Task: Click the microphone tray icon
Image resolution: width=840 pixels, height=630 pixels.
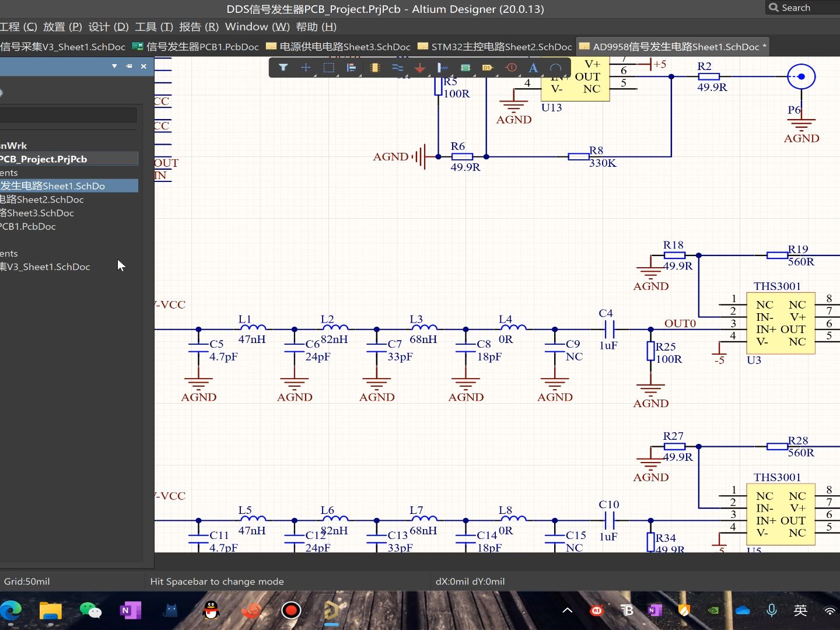Action: point(771,611)
